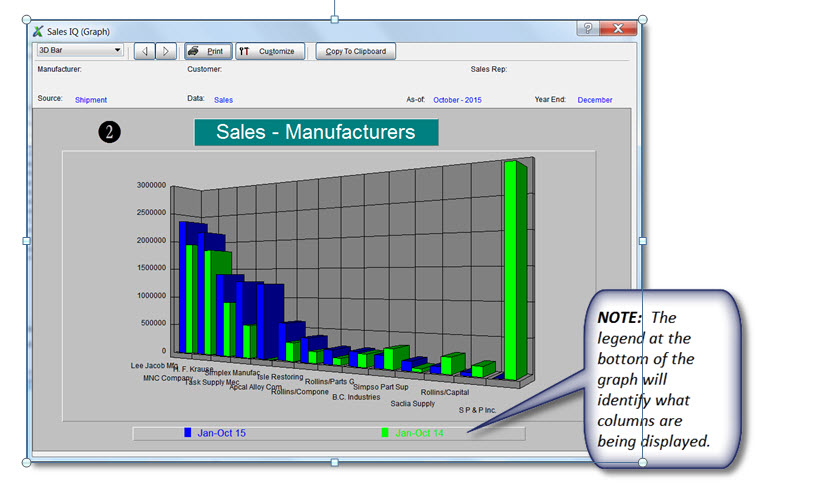Select the Jan-Oct 14 legend label
The image size is (823, 494).
(419, 433)
